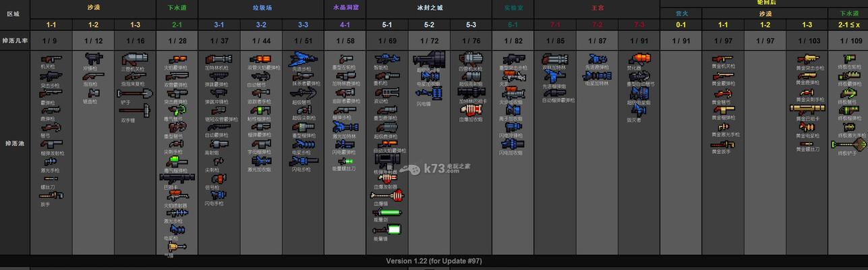Click the 黄金巴祖卡 golden bazooka icon

[807, 109]
